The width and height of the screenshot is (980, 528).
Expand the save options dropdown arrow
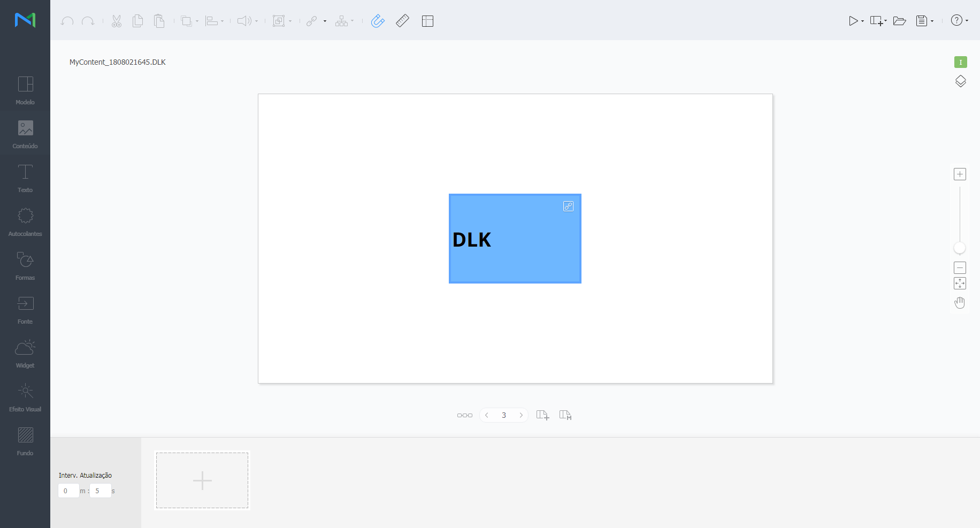tap(932, 21)
